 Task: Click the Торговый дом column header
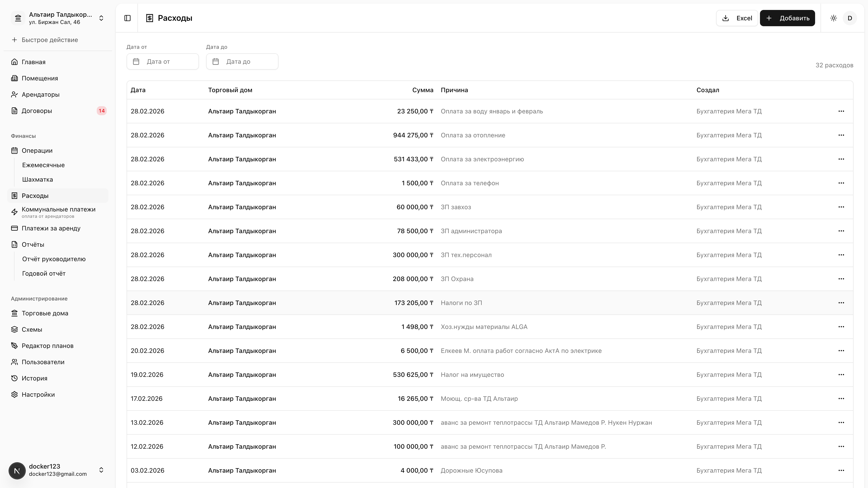tap(230, 90)
